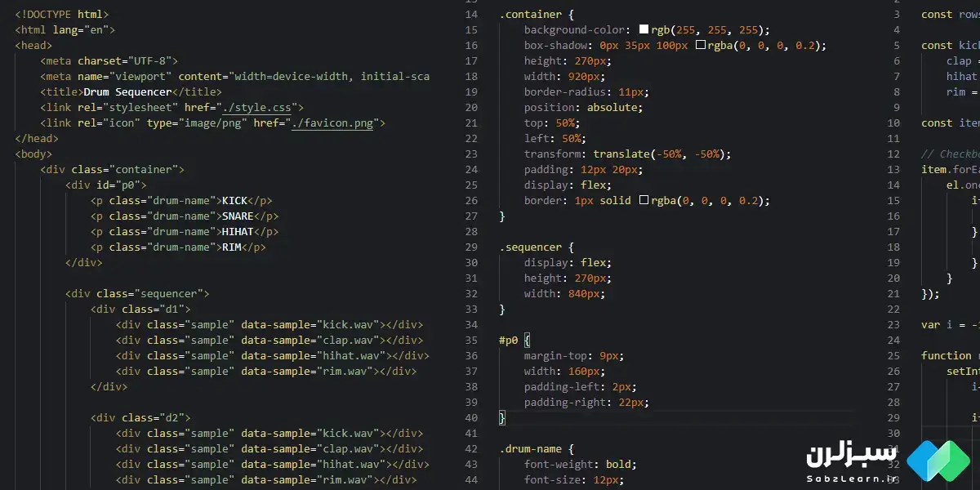
Task: Place cursor on the absolute position value
Action: (612, 107)
